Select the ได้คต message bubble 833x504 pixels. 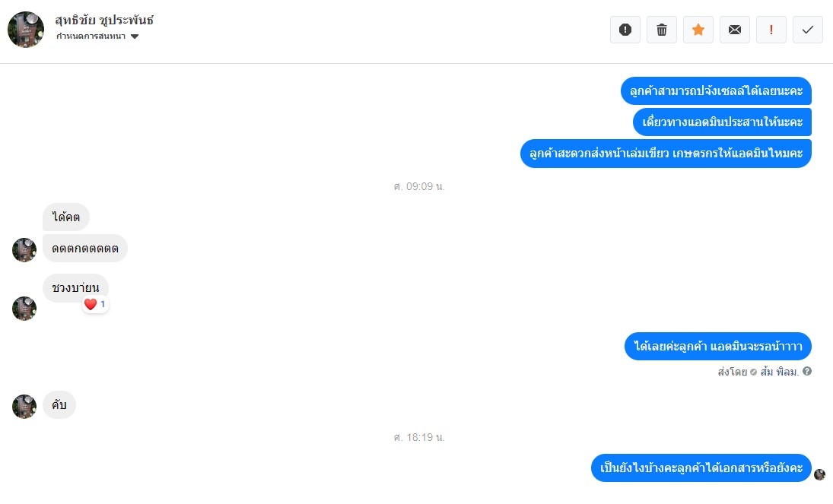coord(66,217)
